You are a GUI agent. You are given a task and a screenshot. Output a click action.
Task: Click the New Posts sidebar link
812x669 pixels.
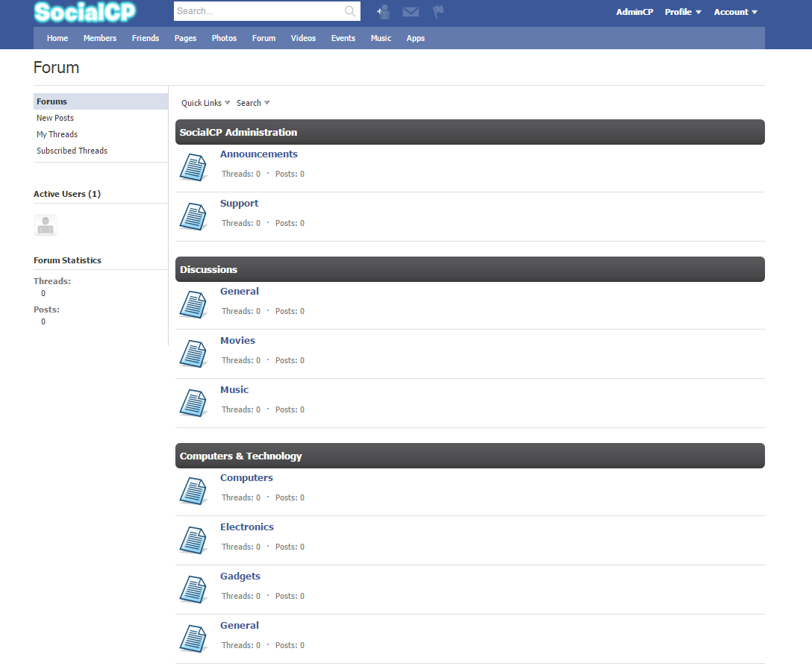pyautogui.click(x=54, y=118)
